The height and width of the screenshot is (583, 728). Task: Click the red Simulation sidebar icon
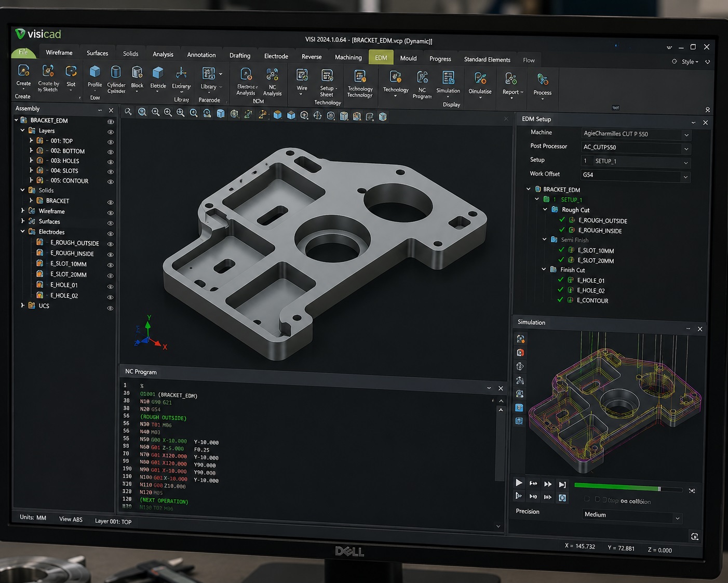520,352
